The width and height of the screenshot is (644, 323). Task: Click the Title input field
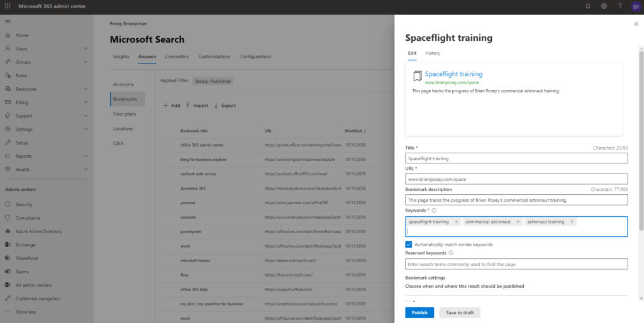[x=516, y=158]
